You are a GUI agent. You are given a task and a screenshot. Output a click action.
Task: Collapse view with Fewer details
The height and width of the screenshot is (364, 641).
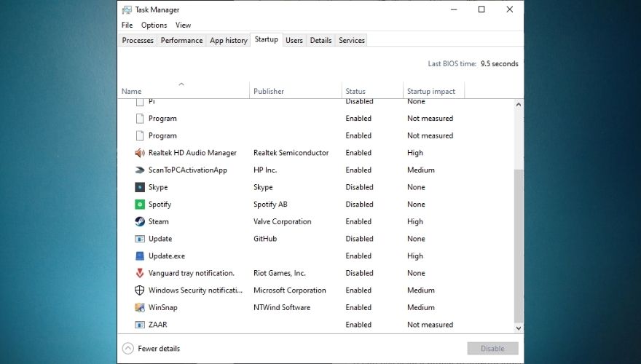[151, 349]
